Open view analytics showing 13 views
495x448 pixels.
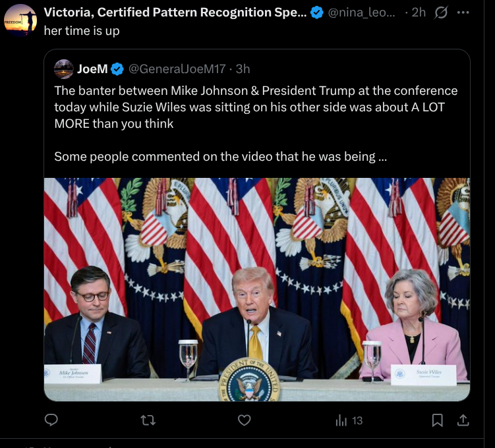[x=349, y=420]
